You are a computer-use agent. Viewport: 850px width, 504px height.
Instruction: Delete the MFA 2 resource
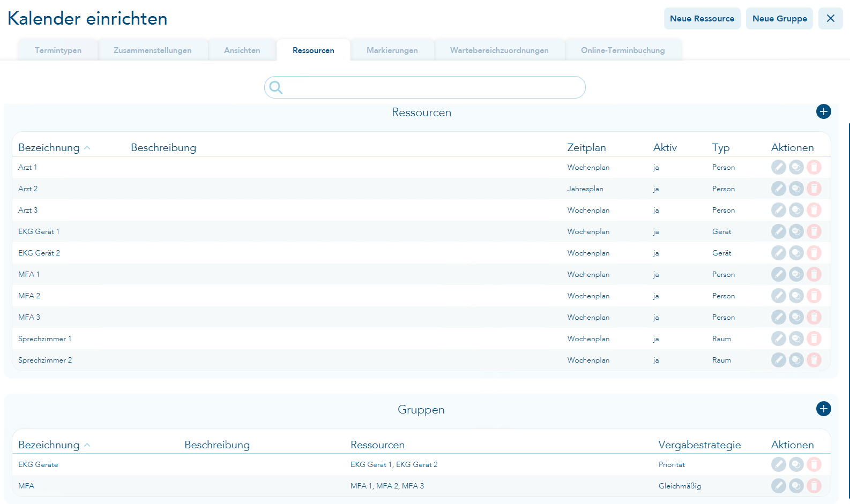coord(814,296)
